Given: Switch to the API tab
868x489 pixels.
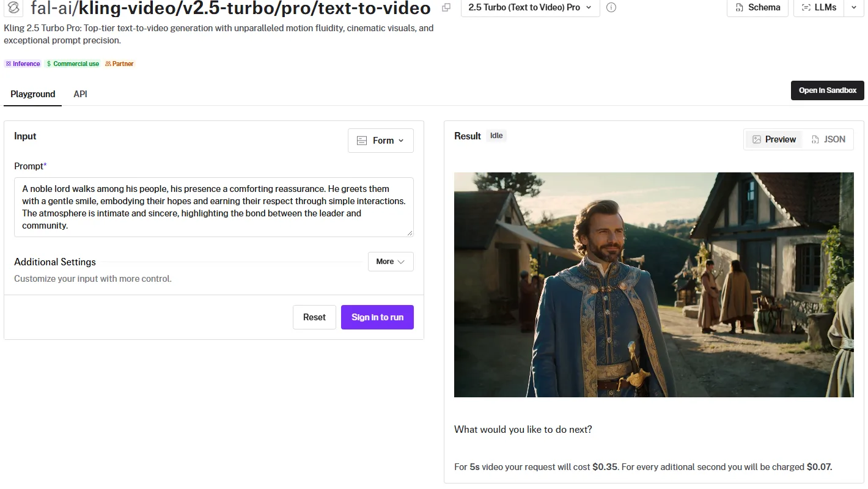Looking at the screenshot, I should (x=81, y=94).
